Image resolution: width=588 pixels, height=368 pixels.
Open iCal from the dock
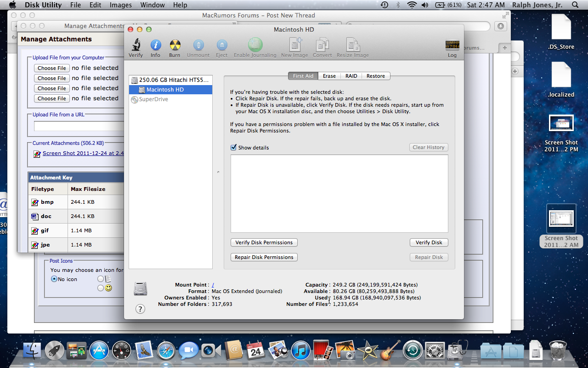pos(255,351)
